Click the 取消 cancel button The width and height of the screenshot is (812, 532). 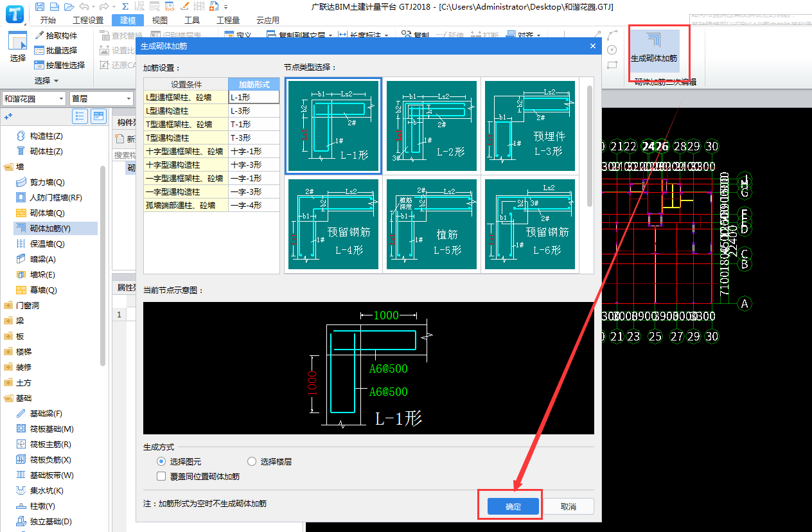click(568, 506)
